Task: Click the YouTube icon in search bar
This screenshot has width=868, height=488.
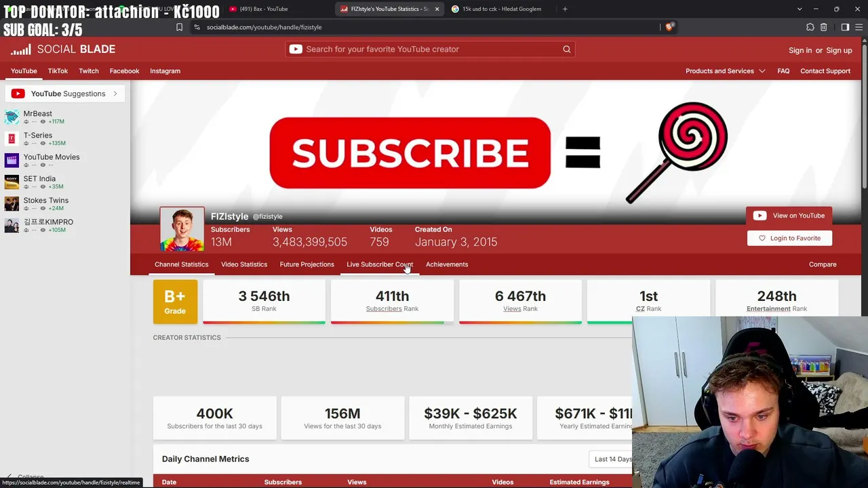Action: coord(296,49)
